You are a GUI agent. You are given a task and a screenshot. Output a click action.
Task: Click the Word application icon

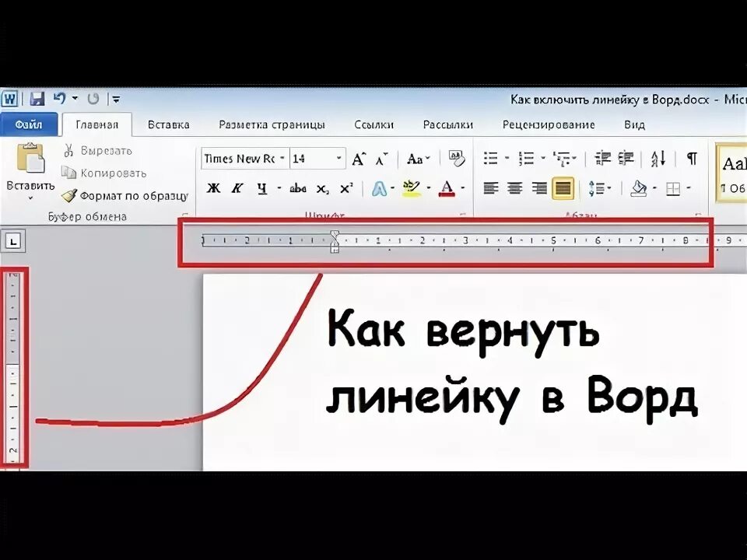tap(9, 99)
